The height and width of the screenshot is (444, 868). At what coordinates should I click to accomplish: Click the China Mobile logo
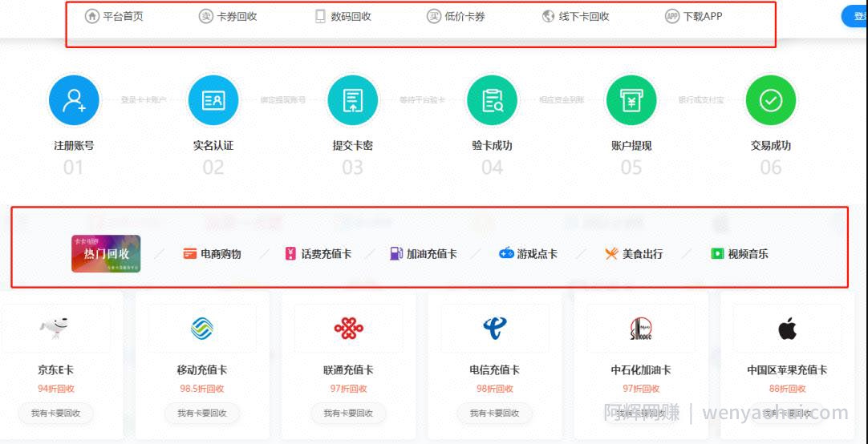[x=202, y=329]
